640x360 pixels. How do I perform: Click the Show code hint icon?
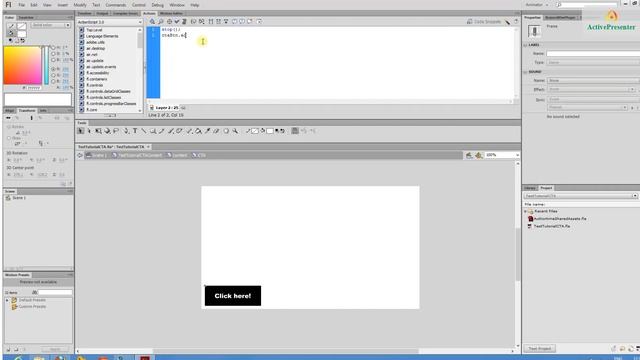193,22
